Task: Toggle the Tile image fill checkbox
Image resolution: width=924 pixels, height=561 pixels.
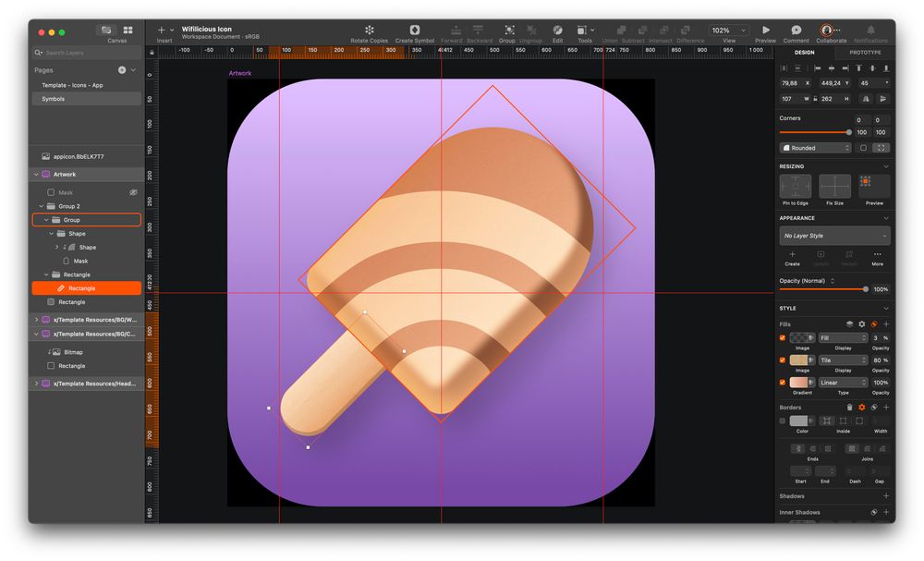Action: point(783,360)
